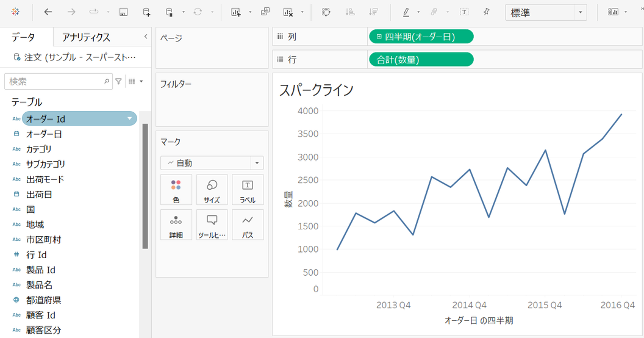This screenshot has width=644, height=338.
Task: Open the Path (パス) mark card
Action: [x=248, y=225]
